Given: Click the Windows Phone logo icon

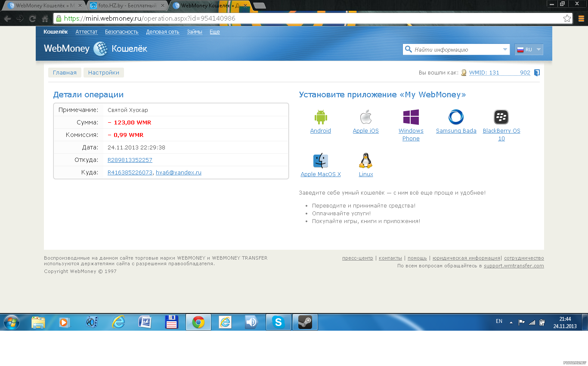Looking at the screenshot, I should (411, 117).
